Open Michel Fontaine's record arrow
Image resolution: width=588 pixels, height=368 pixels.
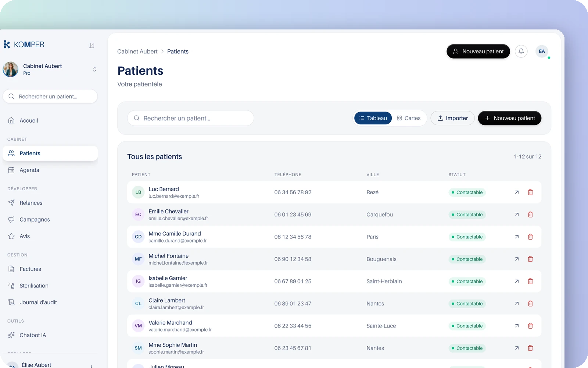(517, 259)
